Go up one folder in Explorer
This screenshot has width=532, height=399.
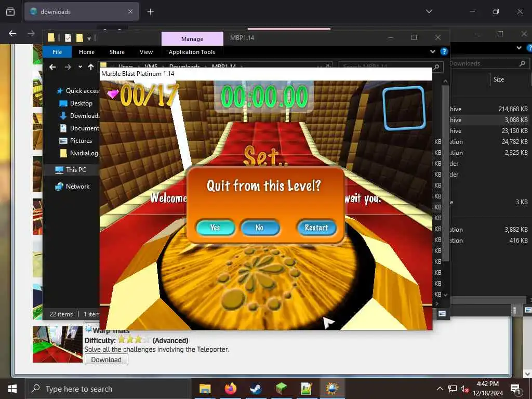click(91, 67)
